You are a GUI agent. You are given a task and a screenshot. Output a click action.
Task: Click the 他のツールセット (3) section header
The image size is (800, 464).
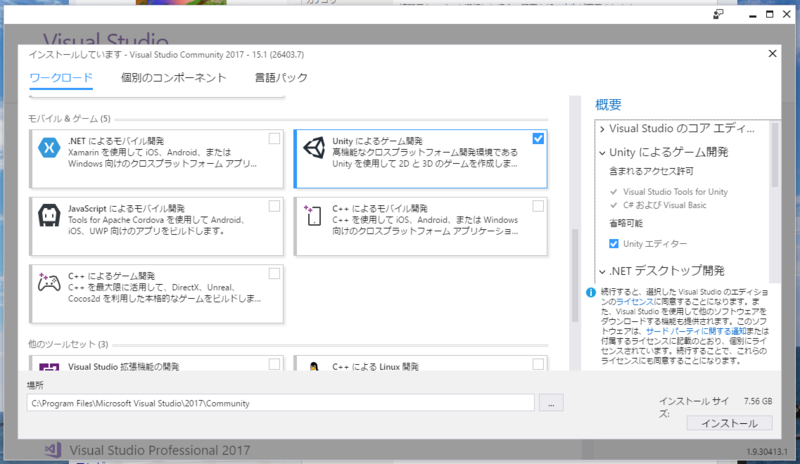(68, 344)
